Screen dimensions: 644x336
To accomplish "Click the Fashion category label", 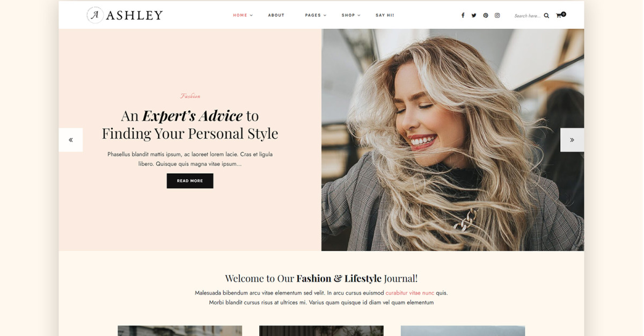I will pyautogui.click(x=190, y=96).
